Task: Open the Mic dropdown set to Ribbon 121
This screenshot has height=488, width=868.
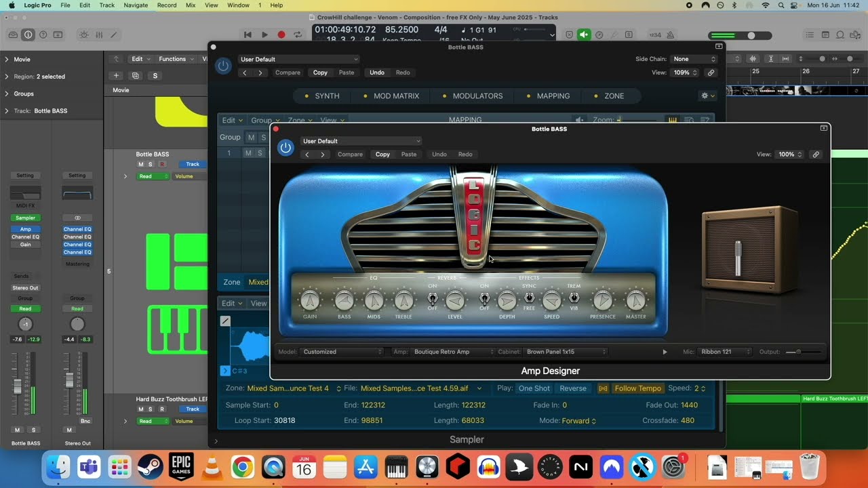Action: 725,352
